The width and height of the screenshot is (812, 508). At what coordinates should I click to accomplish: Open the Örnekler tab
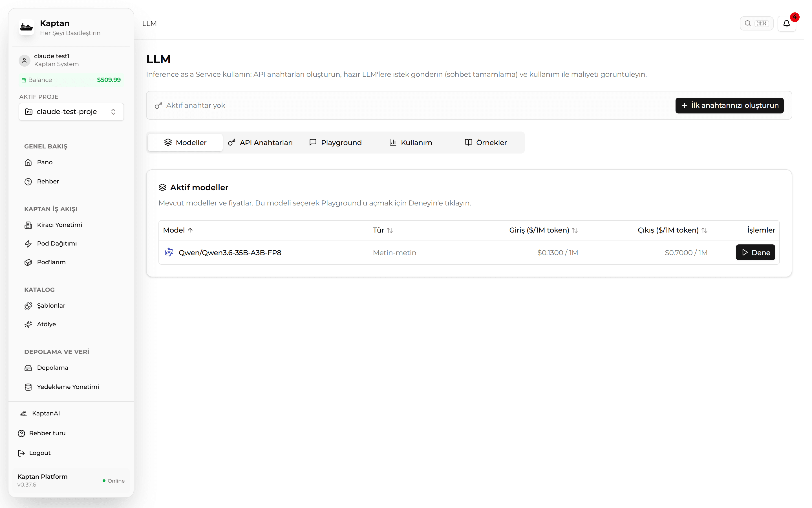click(x=486, y=143)
